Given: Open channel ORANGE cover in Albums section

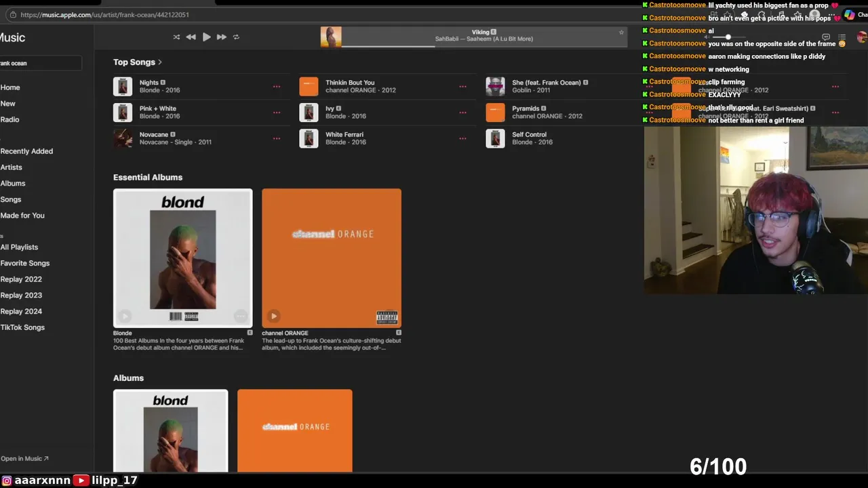Looking at the screenshot, I should click(295, 430).
